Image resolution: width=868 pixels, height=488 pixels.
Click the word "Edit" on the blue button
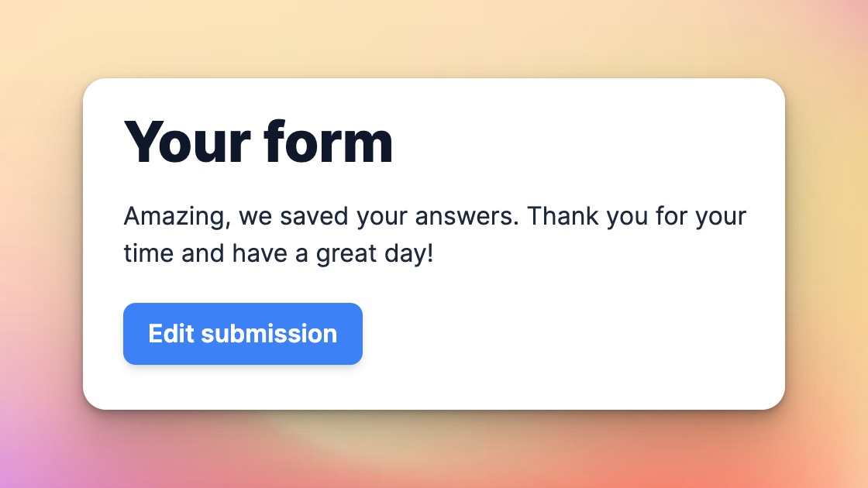pyautogui.click(x=170, y=334)
